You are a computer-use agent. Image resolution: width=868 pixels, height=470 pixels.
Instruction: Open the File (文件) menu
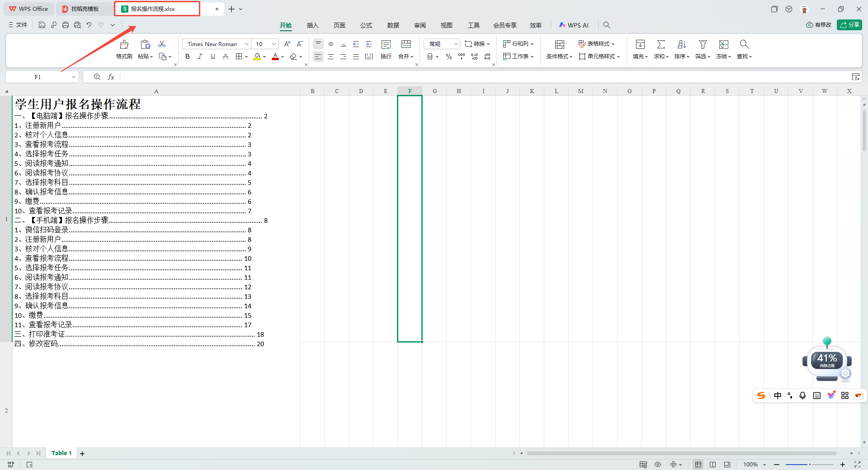(18, 25)
